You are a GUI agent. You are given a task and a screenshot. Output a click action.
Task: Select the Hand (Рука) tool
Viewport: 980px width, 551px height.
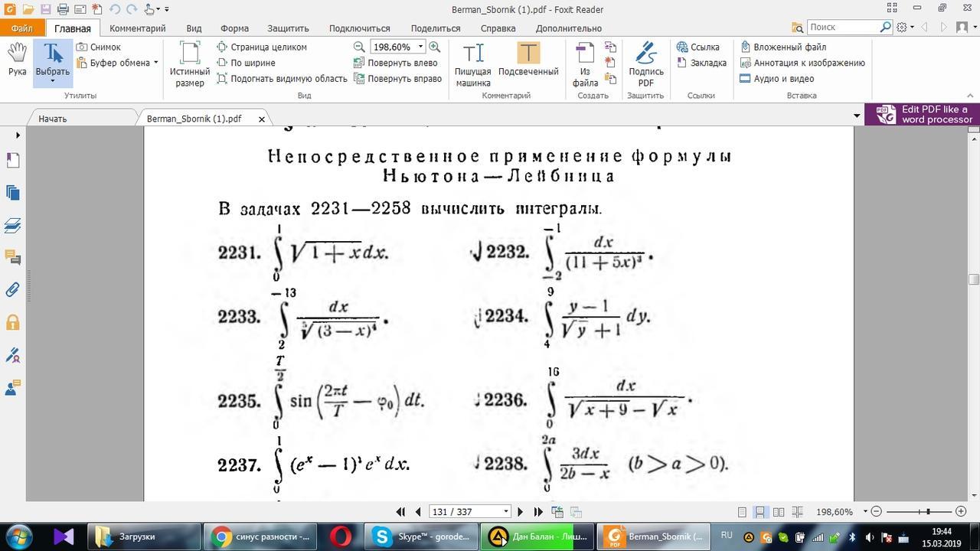click(x=17, y=60)
